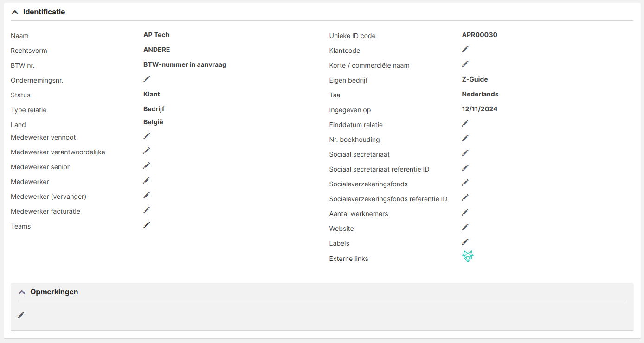This screenshot has height=343, width=644.
Task: Edit Sociaal secretariaat referentie ID pencil
Action: 465,168
